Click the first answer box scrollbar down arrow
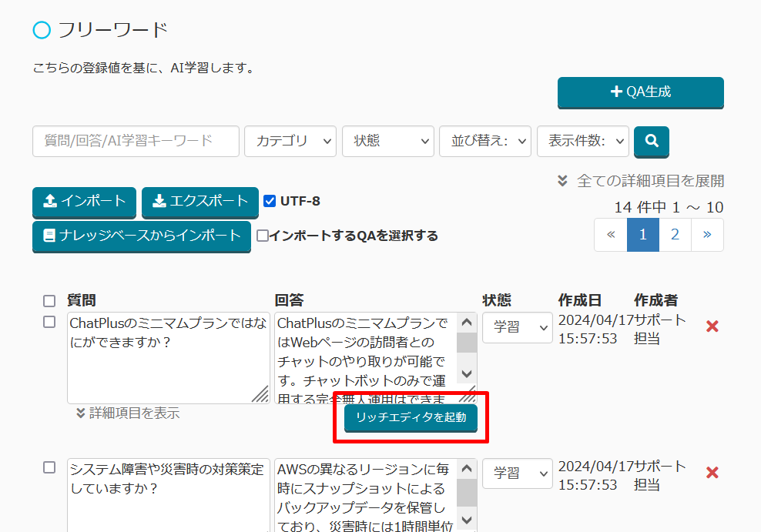This screenshot has height=532, width=761. 467,373
